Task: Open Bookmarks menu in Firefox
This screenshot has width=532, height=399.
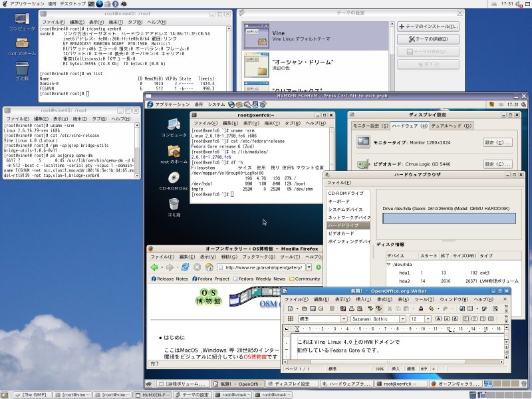Action: (x=259, y=257)
